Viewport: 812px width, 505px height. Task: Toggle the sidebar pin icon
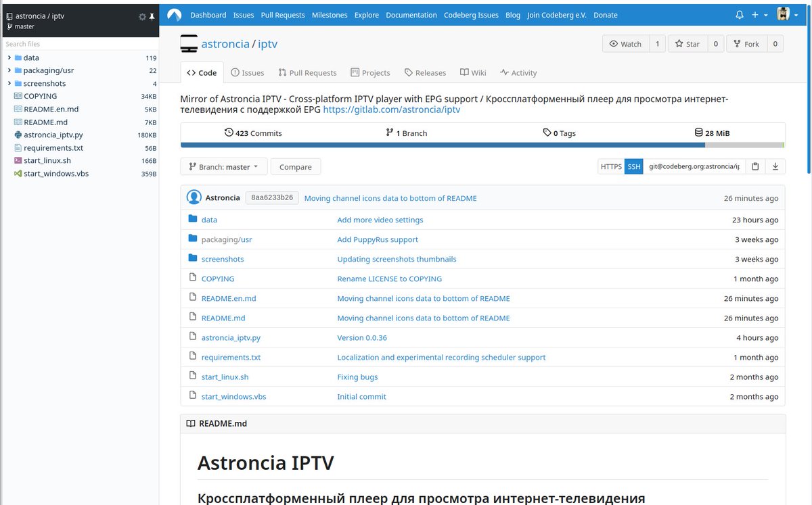tap(152, 16)
